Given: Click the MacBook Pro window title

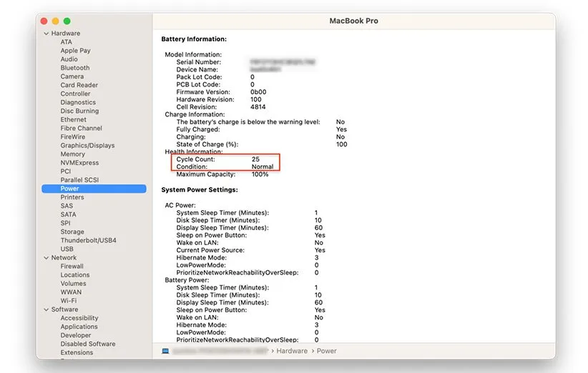Looking at the screenshot, I should coord(353,21).
